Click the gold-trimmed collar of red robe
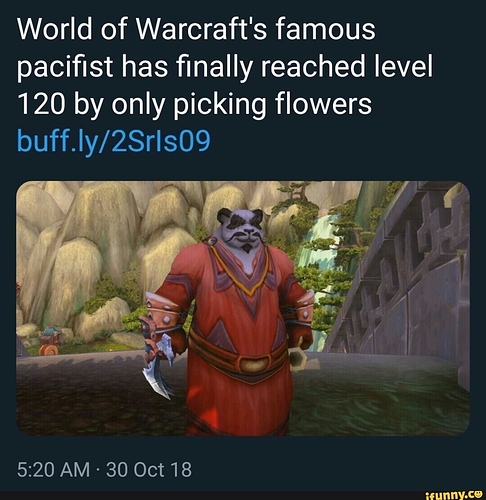This screenshot has height=500, width=486. click(241, 269)
